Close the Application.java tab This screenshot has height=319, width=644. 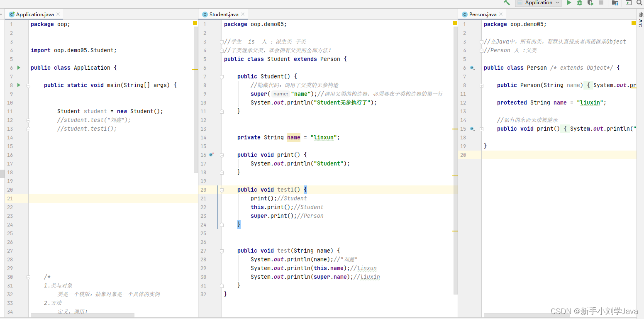coord(58,15)
